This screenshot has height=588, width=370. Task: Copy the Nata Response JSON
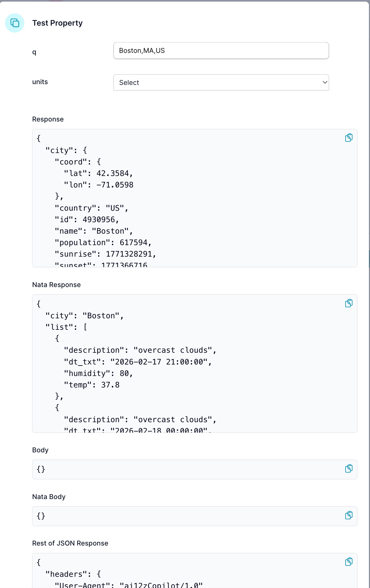point(349,303)
